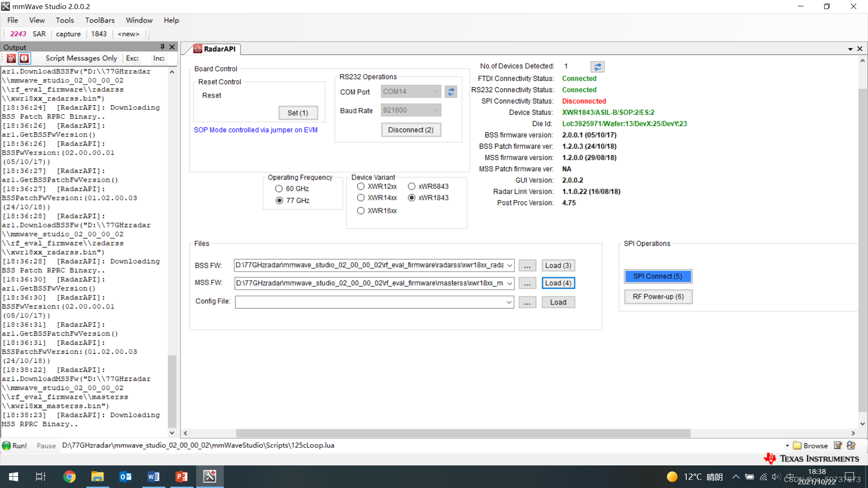Click Disconnect (2) RS232 button
The image size is (868, 488).
point(411,130)
